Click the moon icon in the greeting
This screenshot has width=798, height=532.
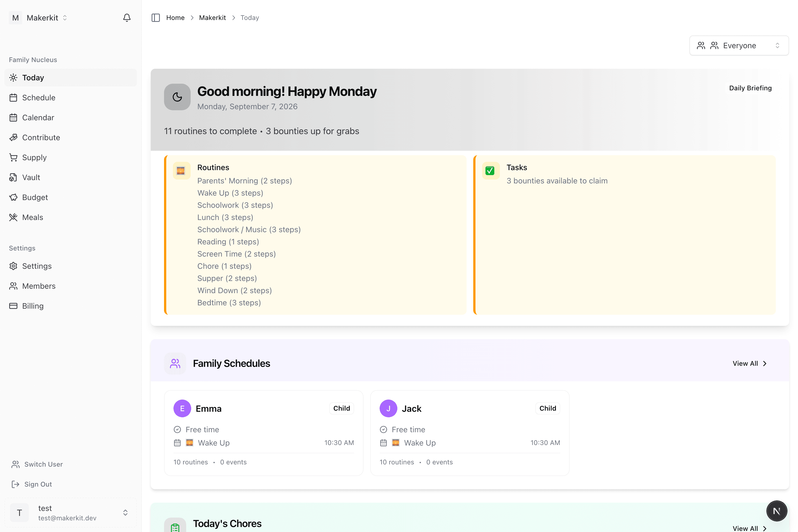tap(177, 97)
